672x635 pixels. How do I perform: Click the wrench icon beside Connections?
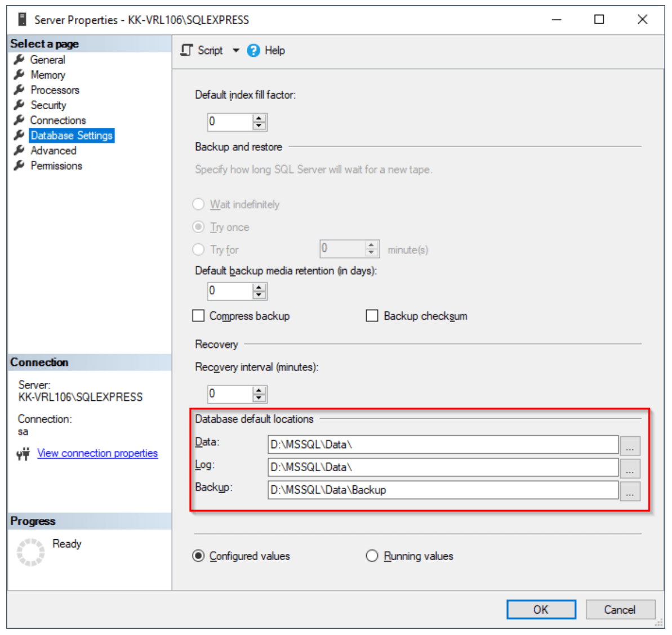coord(19,120)
